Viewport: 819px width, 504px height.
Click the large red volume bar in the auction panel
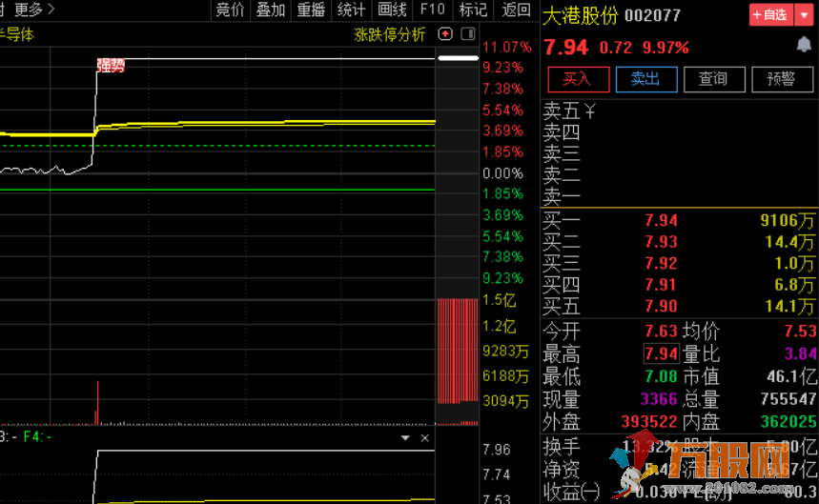coord(458,352)
